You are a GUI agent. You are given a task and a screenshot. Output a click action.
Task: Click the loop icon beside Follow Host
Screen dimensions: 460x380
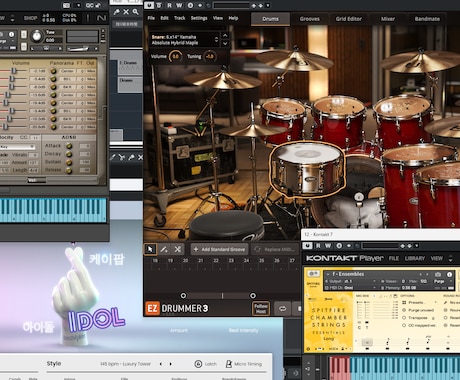tap(282, 308)
